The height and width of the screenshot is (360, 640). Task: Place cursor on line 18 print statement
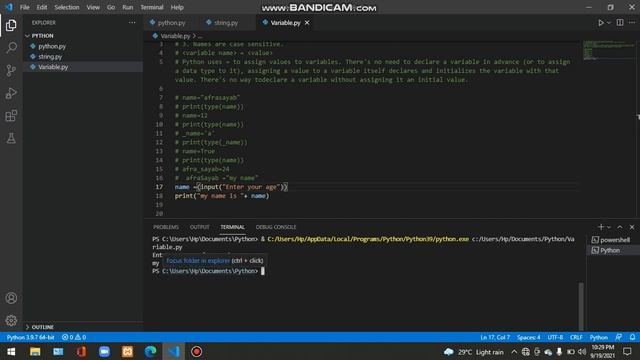pyautogui.click(x=222, y=196)
